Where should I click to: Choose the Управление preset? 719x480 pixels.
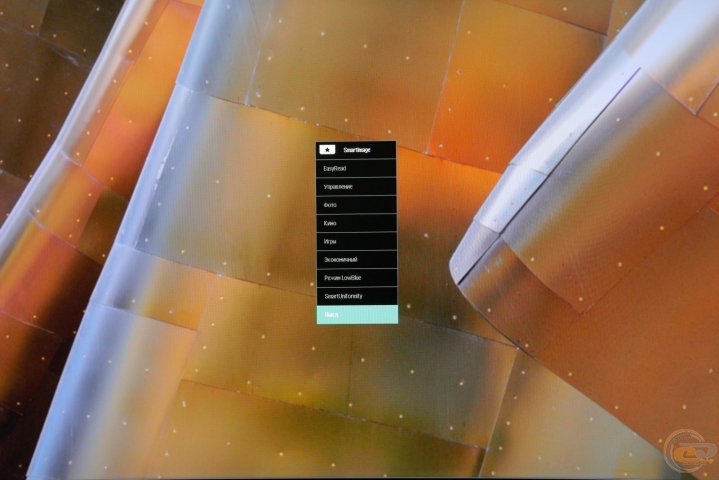click(x=356, y=187)
